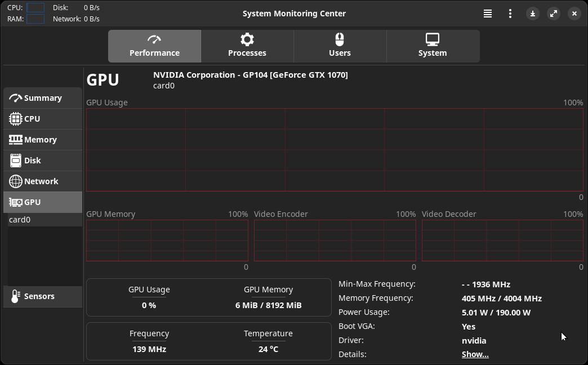Select card0 under GPU in sidebar

[20, 220]
